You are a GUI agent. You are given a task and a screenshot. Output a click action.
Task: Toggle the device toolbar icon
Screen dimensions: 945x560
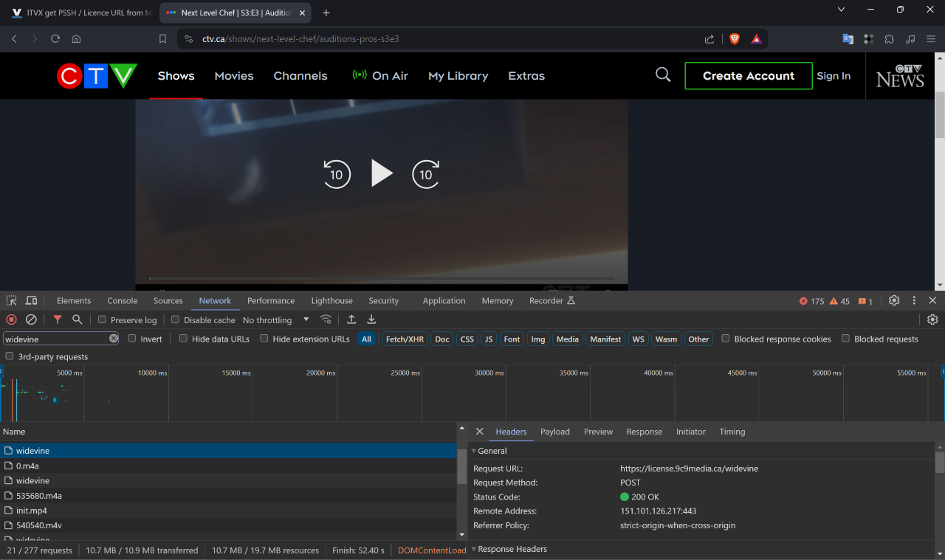pyautogui.click(x=31, y=300)
